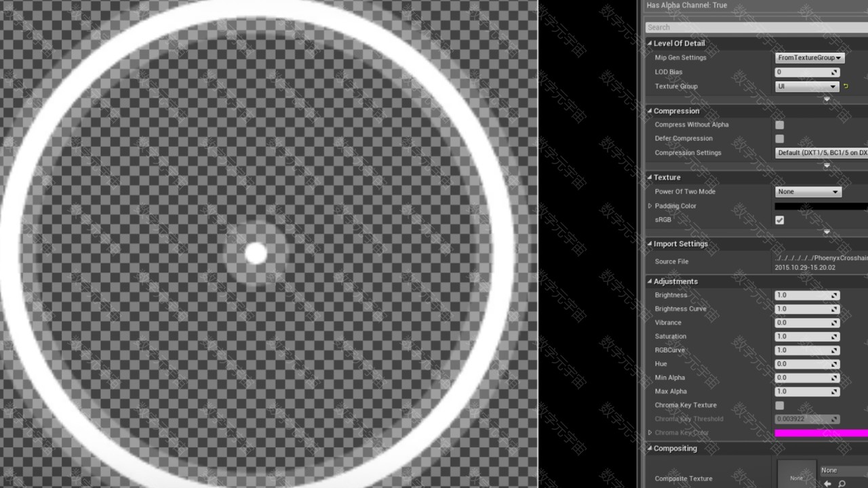Collapse the Texture section header
868x488 pixels.
tap(650, 178)
